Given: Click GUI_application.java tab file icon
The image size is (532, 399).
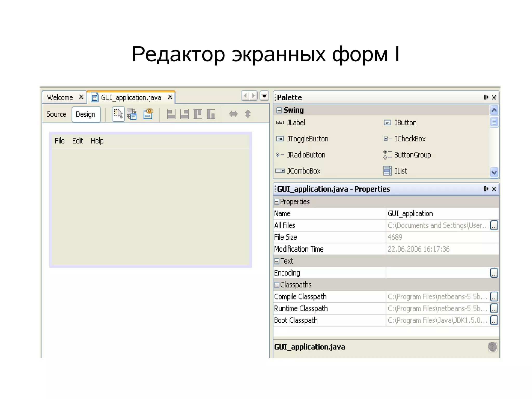Looking at the screenshot, I should (x=95, y=97).
